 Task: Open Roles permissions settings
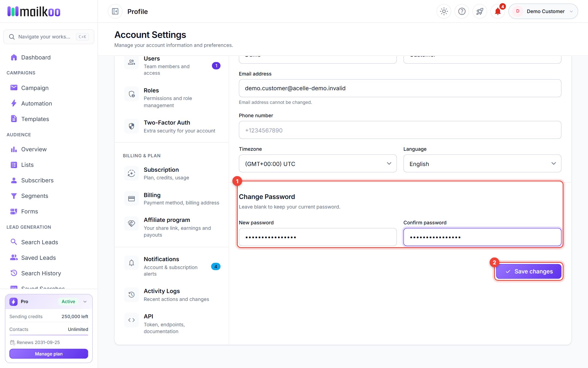coord(172,98)
